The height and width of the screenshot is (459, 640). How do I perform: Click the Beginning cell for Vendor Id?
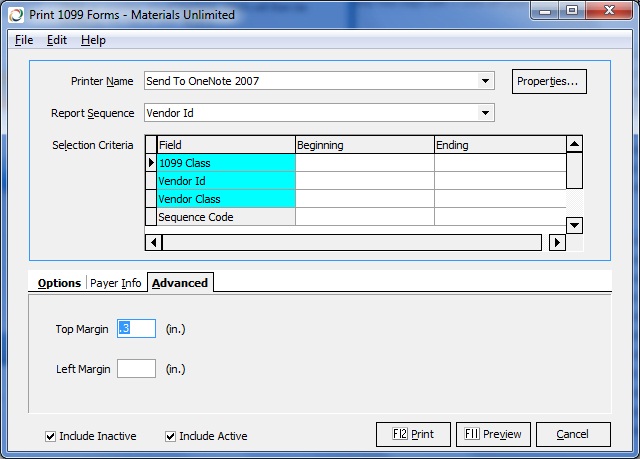click(x=364, y=181)
